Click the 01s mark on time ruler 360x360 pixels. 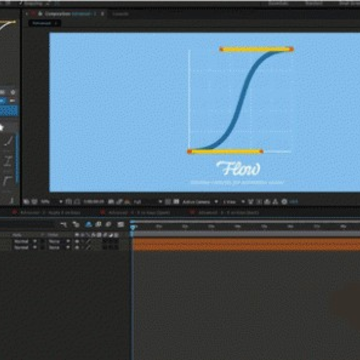159,227
